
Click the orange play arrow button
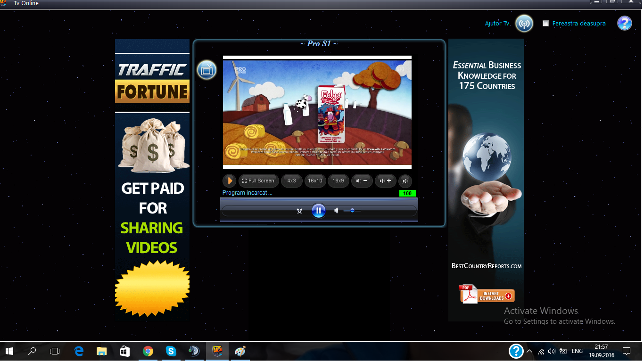(229, 181)
